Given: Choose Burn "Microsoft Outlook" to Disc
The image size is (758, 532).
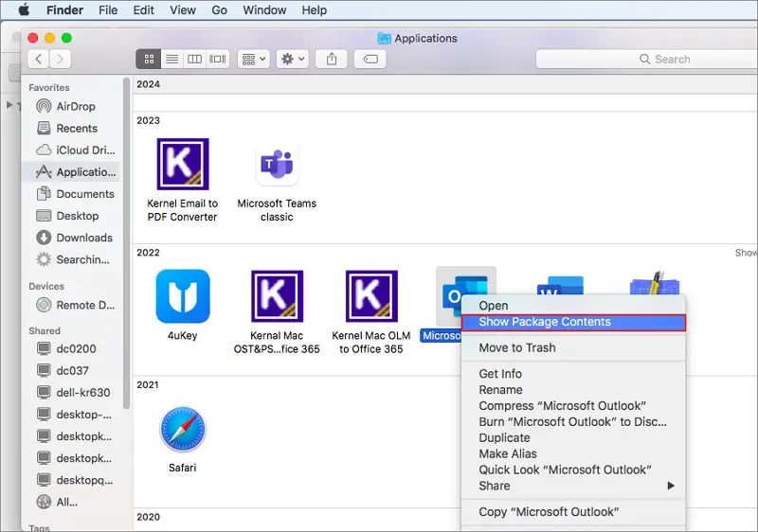Looking at the screenshot, I should [x=573, y=421].
